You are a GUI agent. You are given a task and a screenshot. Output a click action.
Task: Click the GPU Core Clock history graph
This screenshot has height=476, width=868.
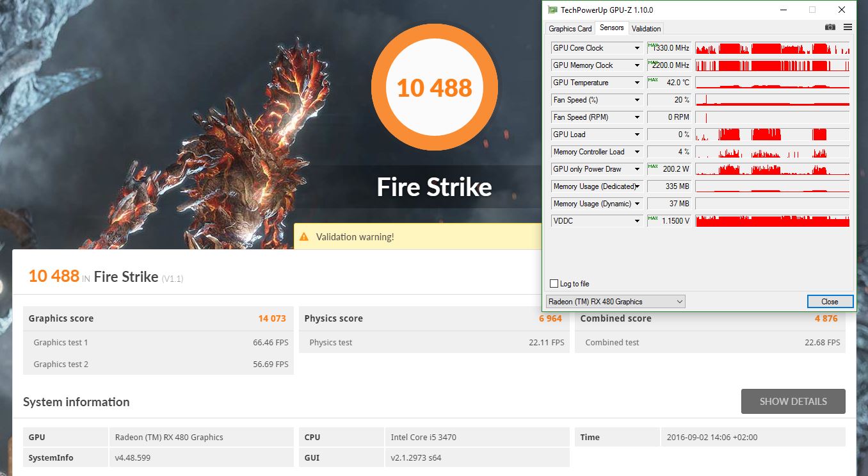tap(773, 48)
